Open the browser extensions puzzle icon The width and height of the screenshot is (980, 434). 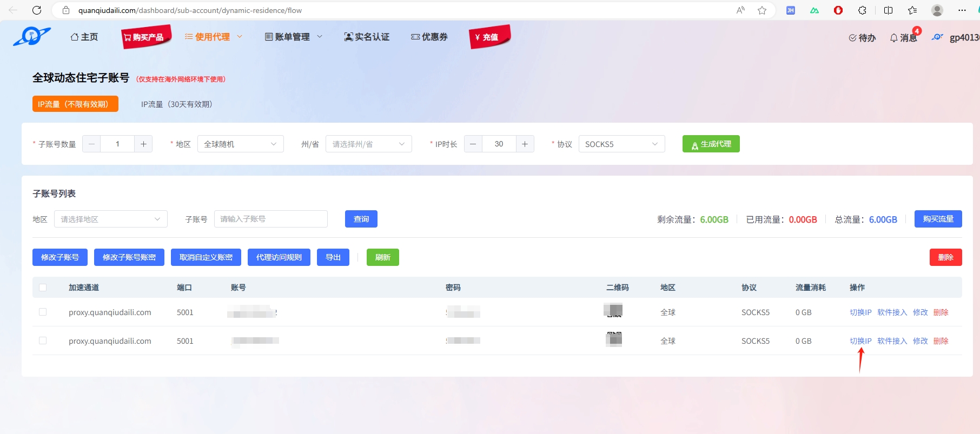pyautogui.click(x=862, y=10)
